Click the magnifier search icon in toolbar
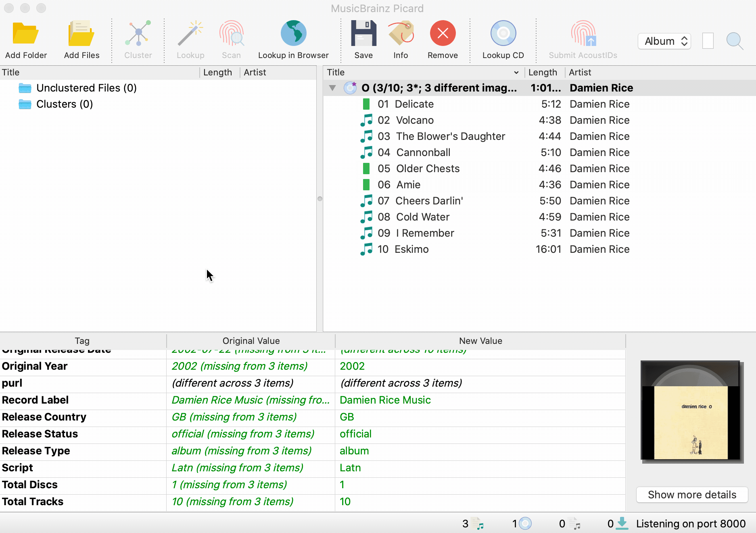This screenshot has width=756, height=533. click(x=734, y=41)
